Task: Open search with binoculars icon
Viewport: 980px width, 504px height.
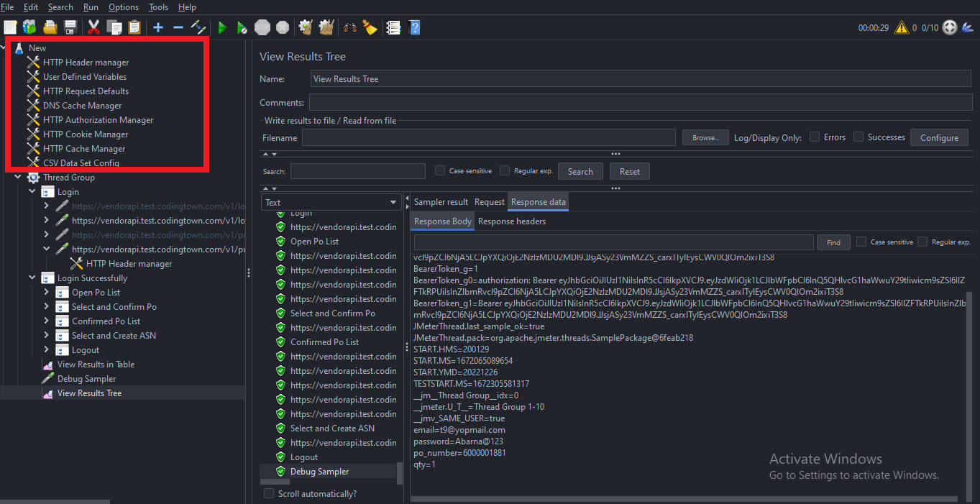Action: (x=350, y=28)
